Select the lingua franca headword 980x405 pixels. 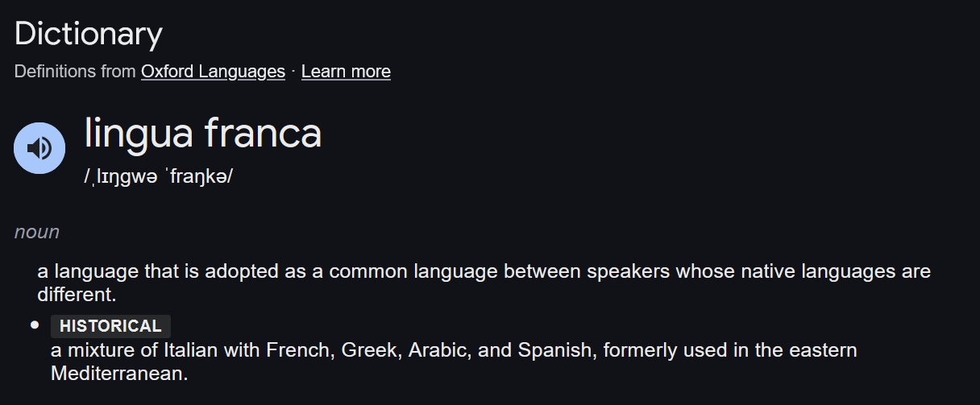click(203, 134)
